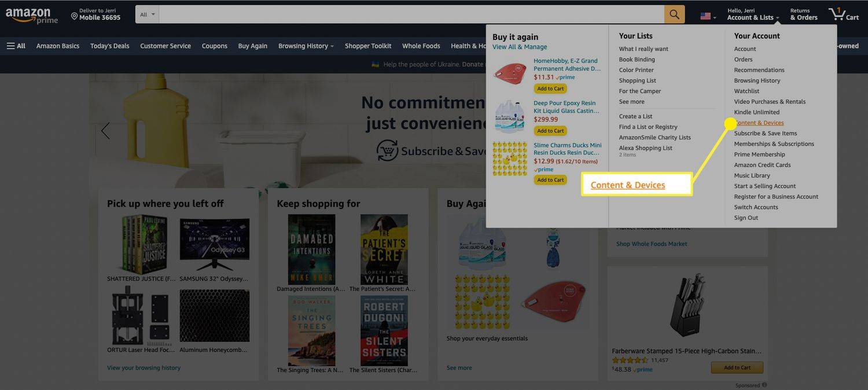868x390 pixels.
Task: Add Slime Charms Ducks to cart
Action: click(x=550, y=180)
